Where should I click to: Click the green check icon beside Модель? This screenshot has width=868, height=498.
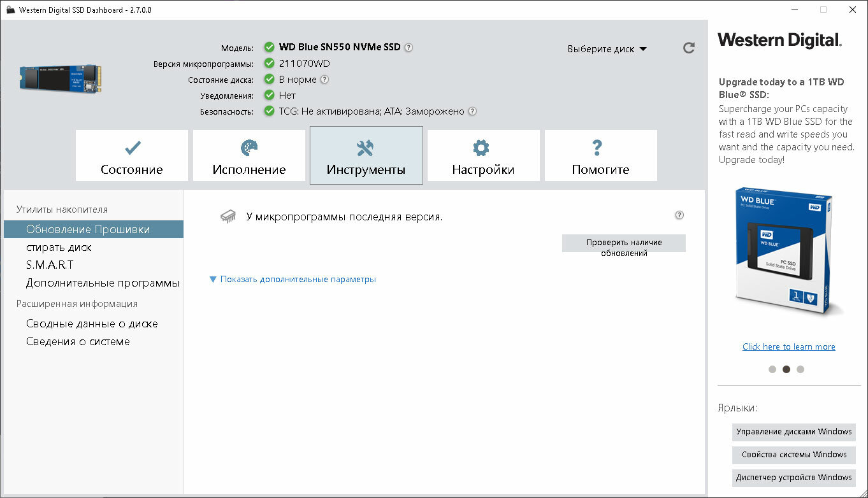[x=270, y=47]
